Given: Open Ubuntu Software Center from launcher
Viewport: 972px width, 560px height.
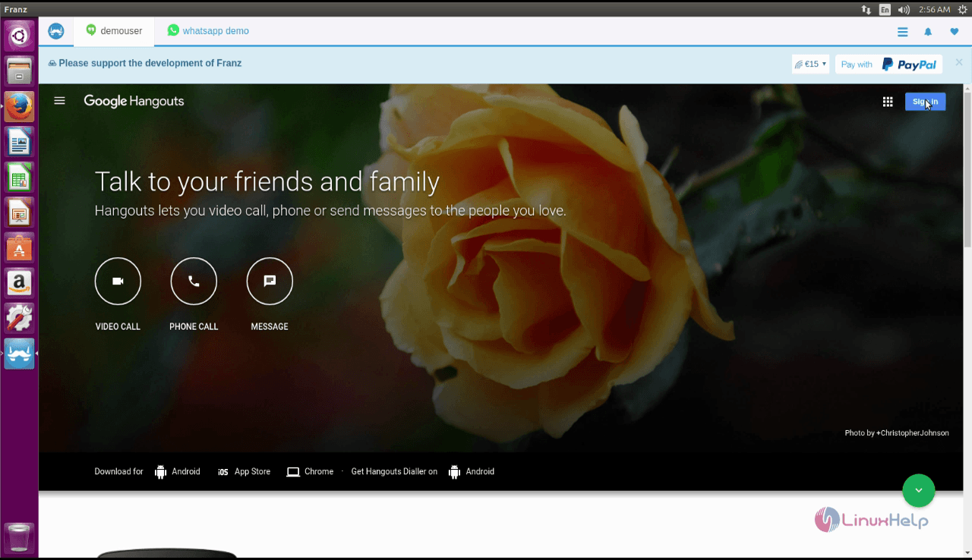Looking at the screenshot, I should 19,248.
